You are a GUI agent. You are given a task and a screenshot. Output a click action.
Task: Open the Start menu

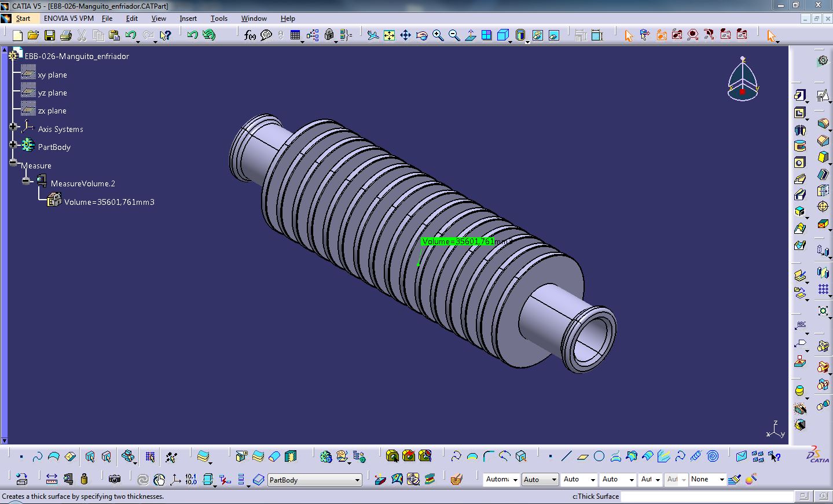(23, 19)
